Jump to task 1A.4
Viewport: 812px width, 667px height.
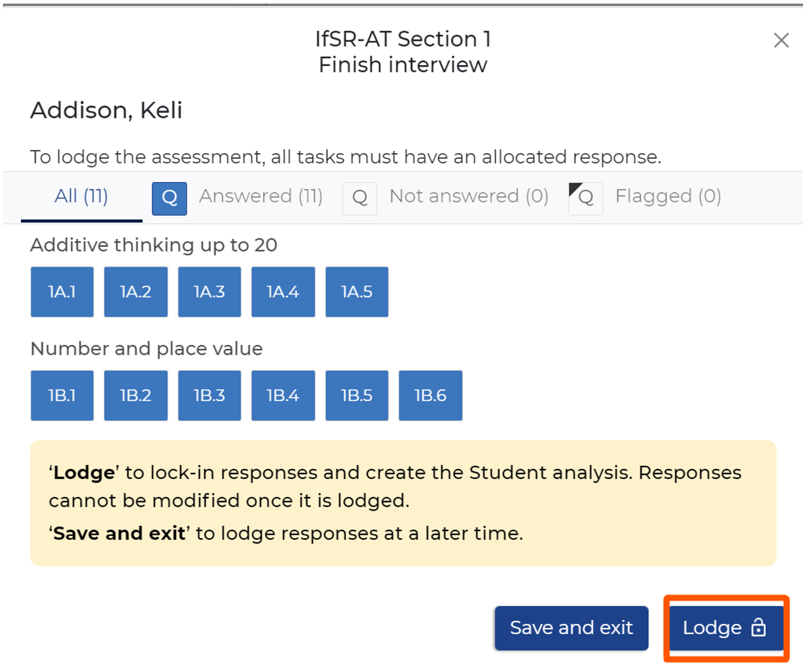click(x=283, y=292)
